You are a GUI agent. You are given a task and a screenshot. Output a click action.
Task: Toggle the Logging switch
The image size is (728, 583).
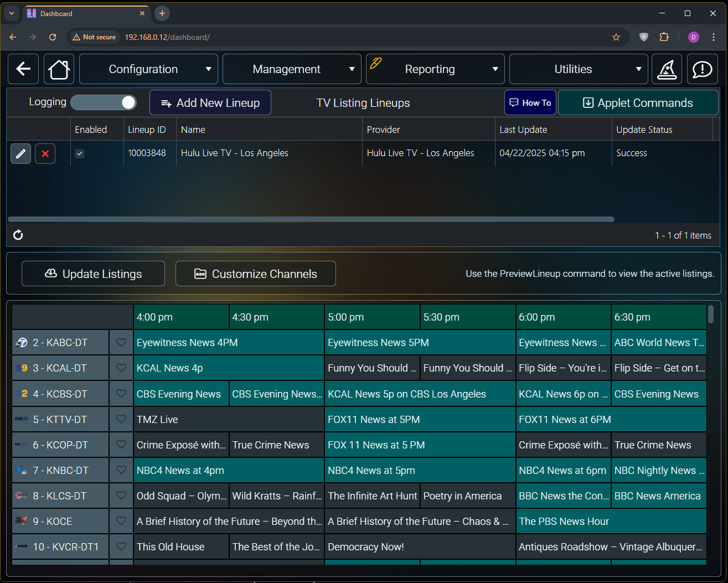click(104, 102)
